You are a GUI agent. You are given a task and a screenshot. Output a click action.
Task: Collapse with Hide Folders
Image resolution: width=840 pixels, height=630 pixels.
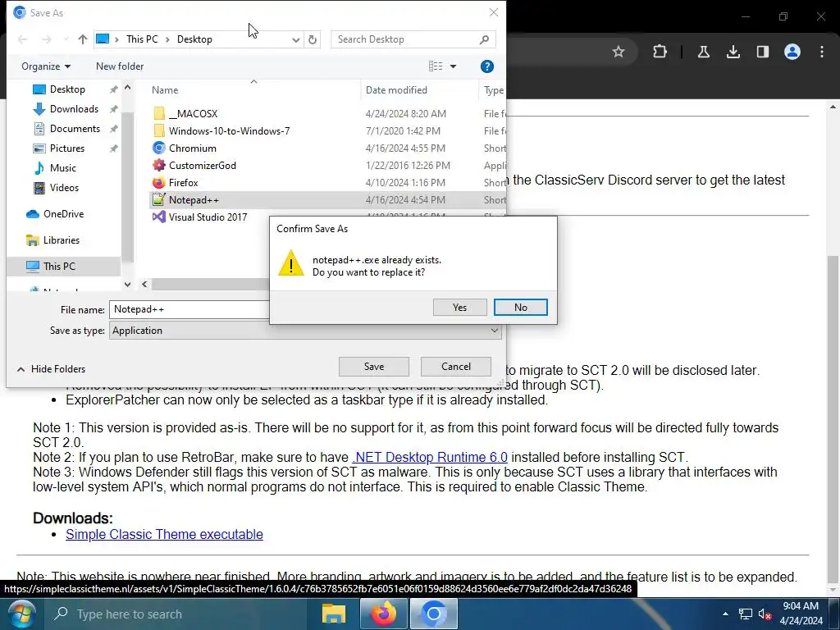pos(52,368)
